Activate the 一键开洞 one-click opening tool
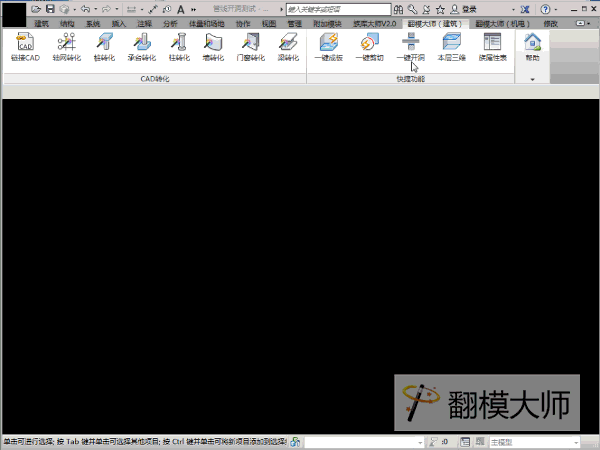 point(411,46)
